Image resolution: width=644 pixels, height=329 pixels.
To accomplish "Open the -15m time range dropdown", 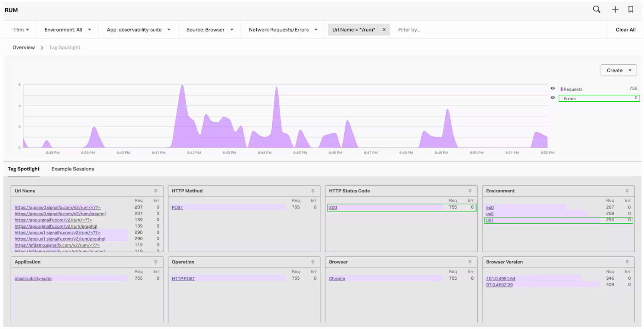I will pos(20,30).
